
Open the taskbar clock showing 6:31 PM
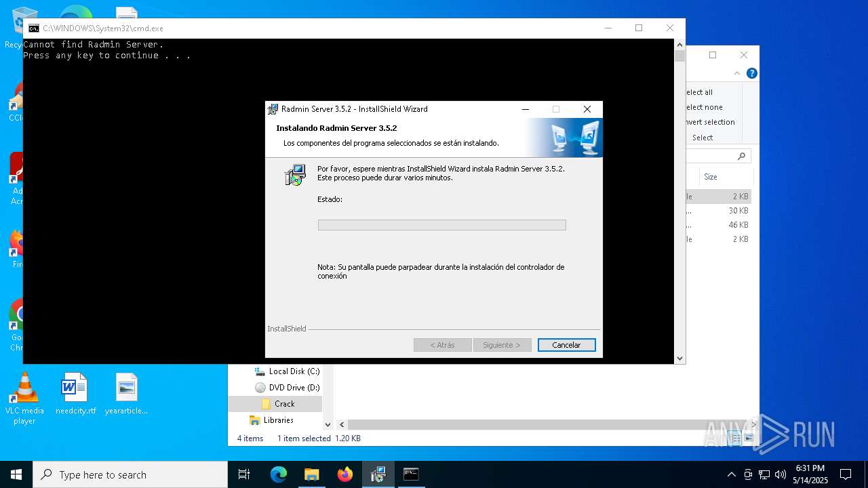(810, 474)
